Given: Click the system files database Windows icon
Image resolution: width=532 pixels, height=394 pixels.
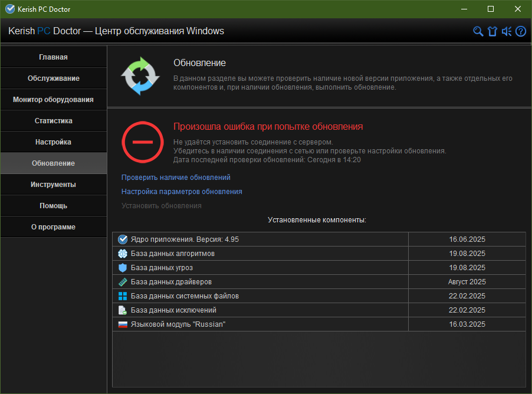Looking at the screenshot, I should pos(123,296).
